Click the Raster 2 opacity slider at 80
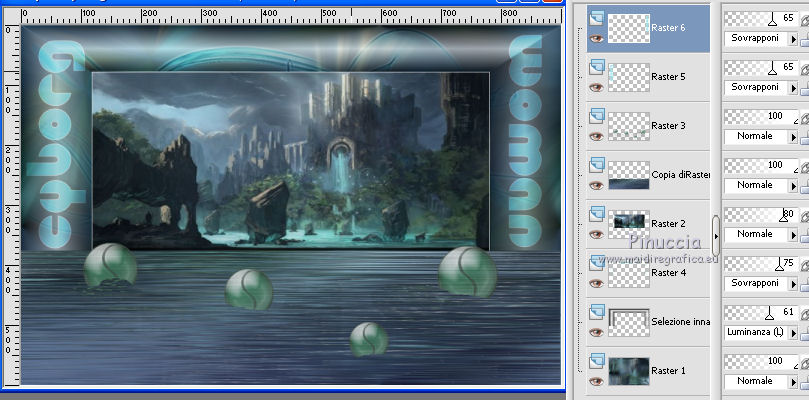The height and width of the screenshot is (400, 809). tap(761, 215)
